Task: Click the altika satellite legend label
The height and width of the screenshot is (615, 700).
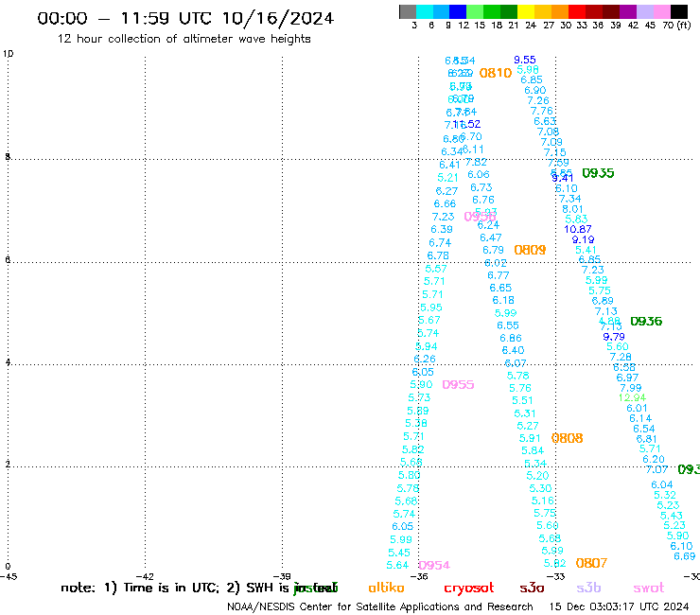Action: [x=386, y=588]
